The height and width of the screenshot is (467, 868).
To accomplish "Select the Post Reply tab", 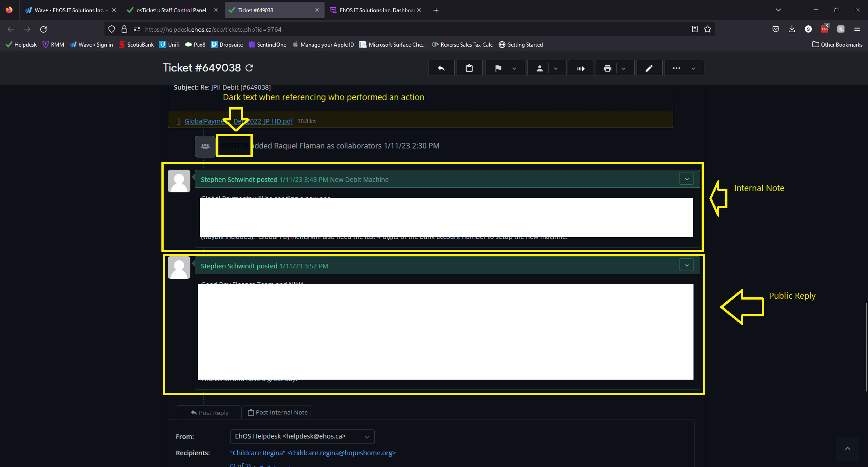I will click(209, 413).
